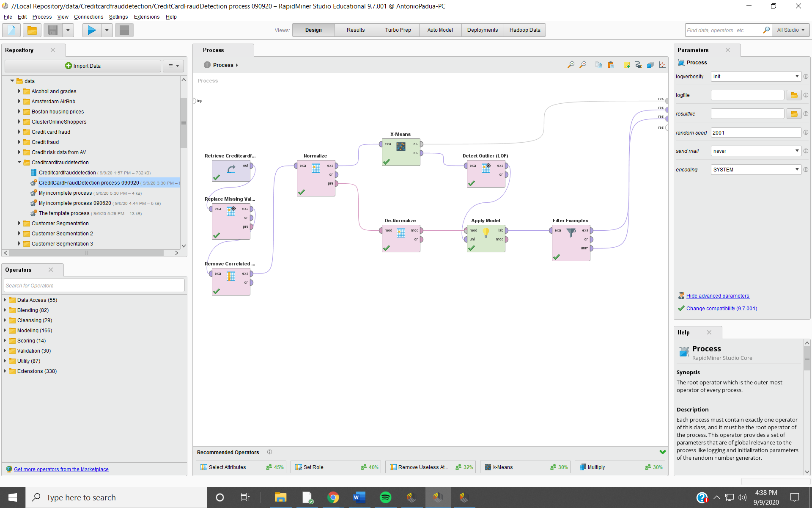This screenshot has height=508, width=812.
Task: Click the zoom in magnifier icon
Action: tap(571, 65)
